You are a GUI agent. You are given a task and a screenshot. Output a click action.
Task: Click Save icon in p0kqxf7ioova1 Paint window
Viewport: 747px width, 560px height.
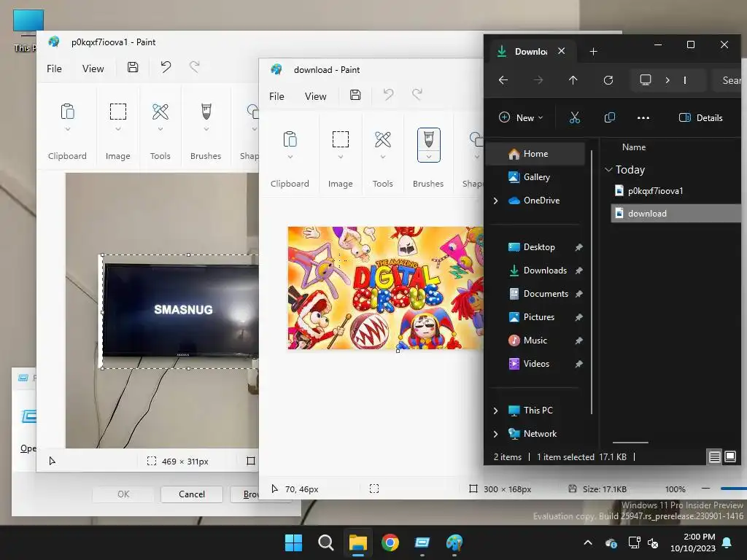pos(133,68)
